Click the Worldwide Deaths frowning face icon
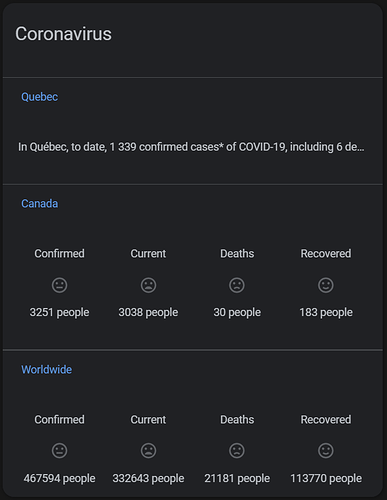 (x=237, y=451)
